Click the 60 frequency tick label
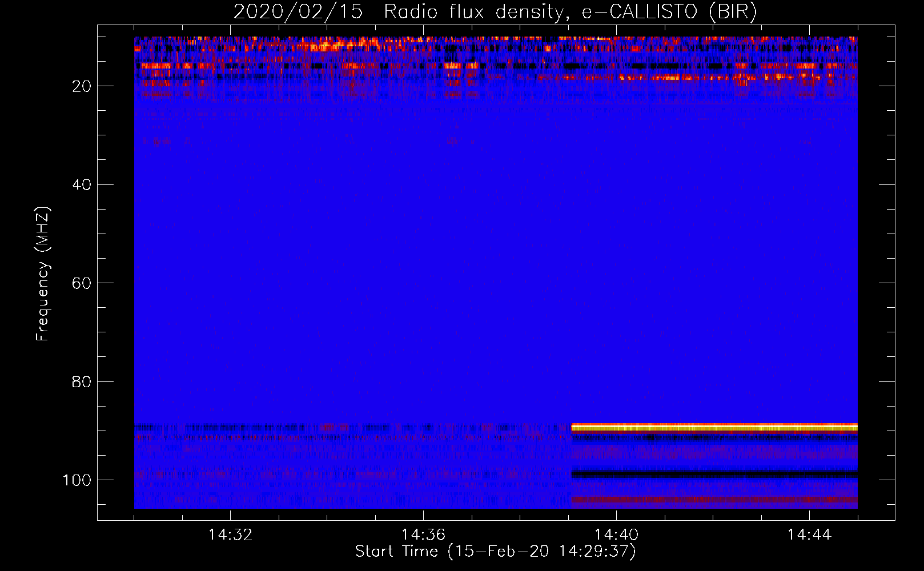Screen dimensions: 924x571 pos(82,283)
